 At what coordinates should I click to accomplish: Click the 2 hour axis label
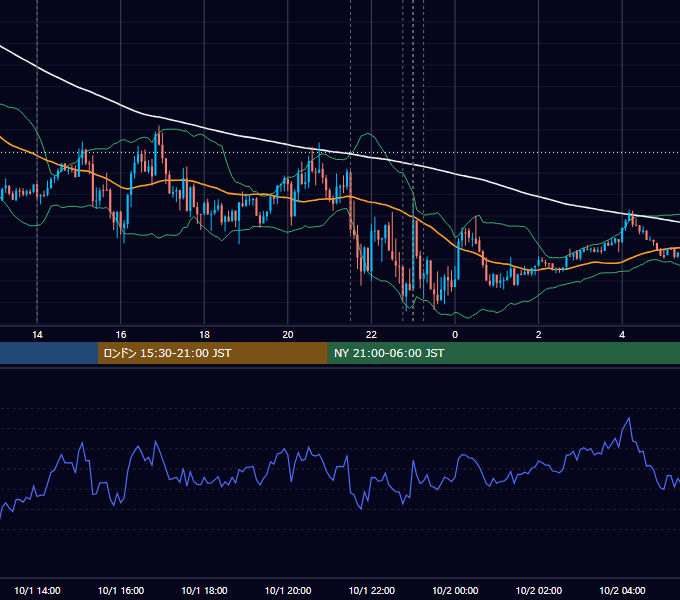coord(538,335)
